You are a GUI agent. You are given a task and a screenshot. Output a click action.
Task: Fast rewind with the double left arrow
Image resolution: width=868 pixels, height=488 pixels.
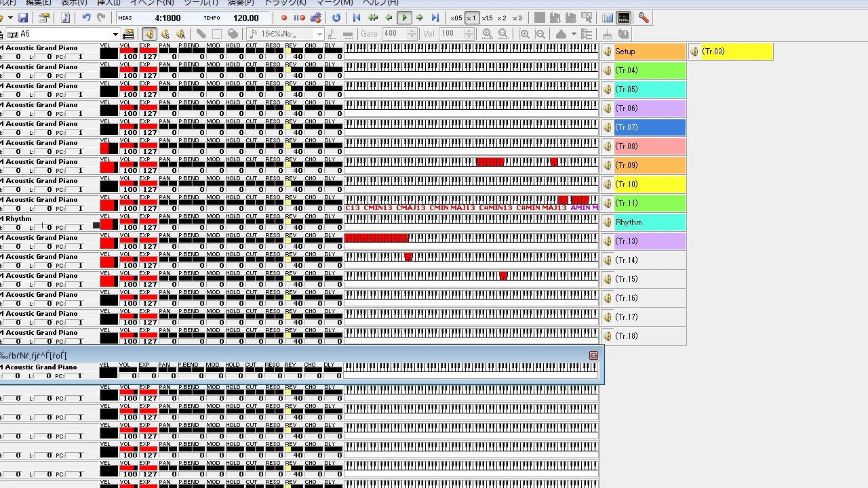[x=373, y=18]
